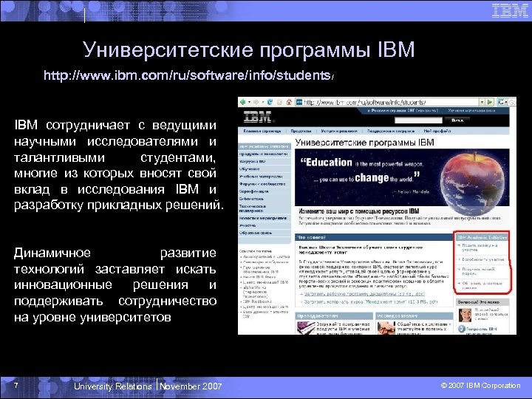
Task: Open the search engine selector dropdown arrow
Action: [506, 102]
